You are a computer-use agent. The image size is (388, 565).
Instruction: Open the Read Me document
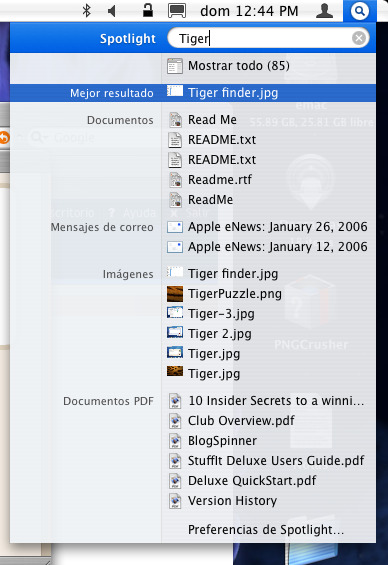212,120
